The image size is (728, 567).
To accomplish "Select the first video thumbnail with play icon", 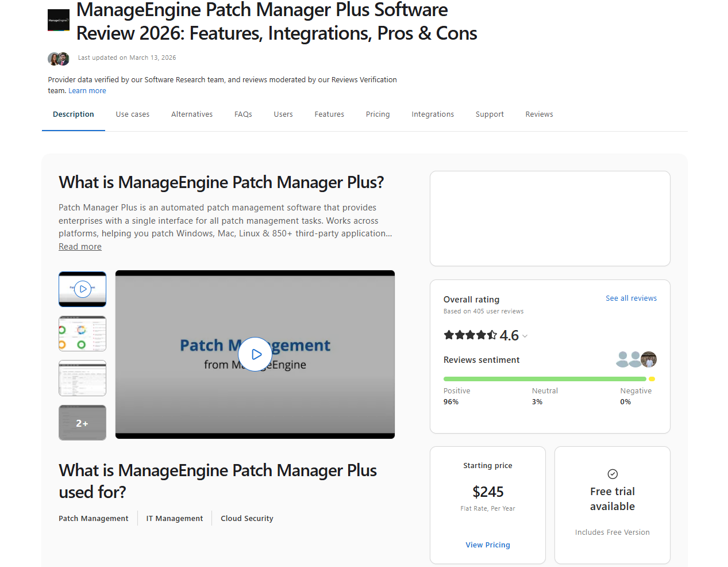I will [82, 289].
